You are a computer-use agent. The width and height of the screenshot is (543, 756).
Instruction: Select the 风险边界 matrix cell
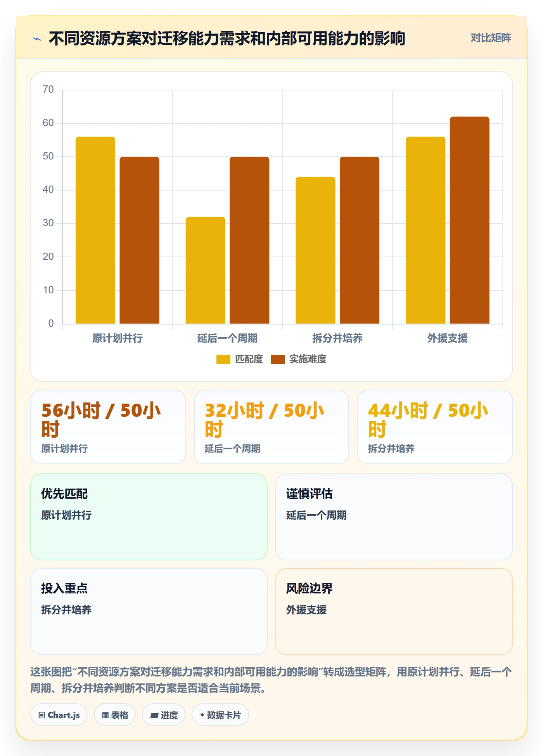pyautogui.click(x=394, y=612)
